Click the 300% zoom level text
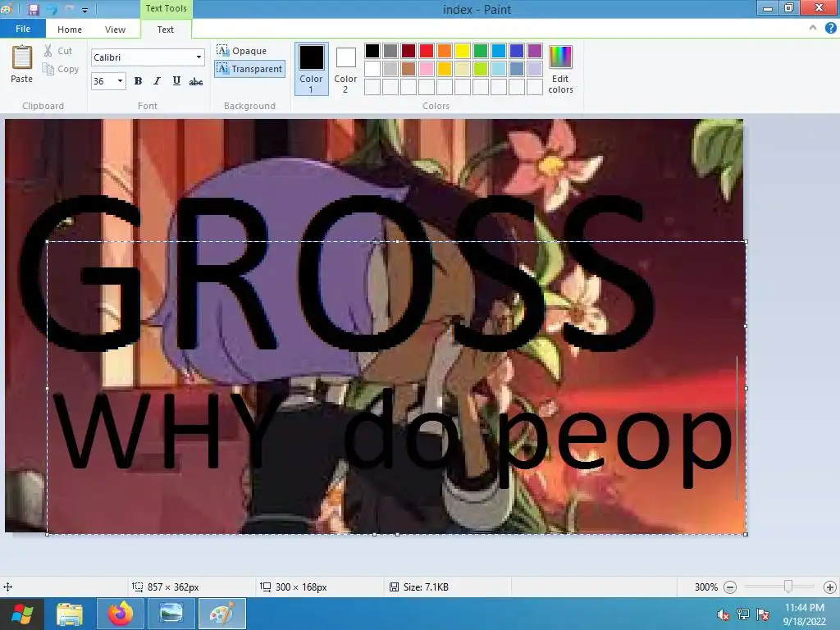 tap(706, 587)
